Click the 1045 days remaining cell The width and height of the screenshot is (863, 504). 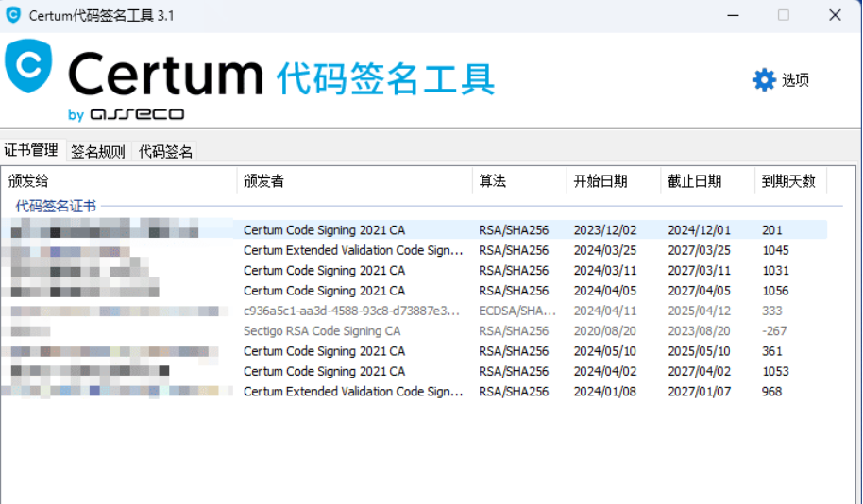tap(775, 250)
